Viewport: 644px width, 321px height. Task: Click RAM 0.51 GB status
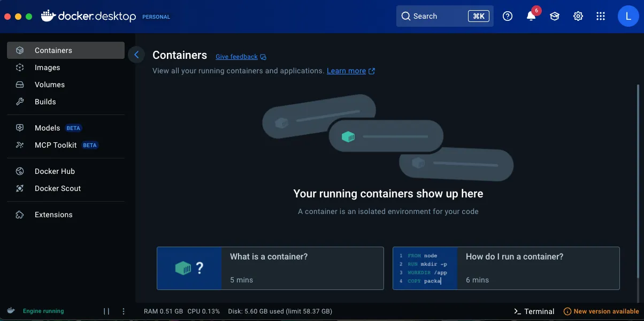[163, 311]
